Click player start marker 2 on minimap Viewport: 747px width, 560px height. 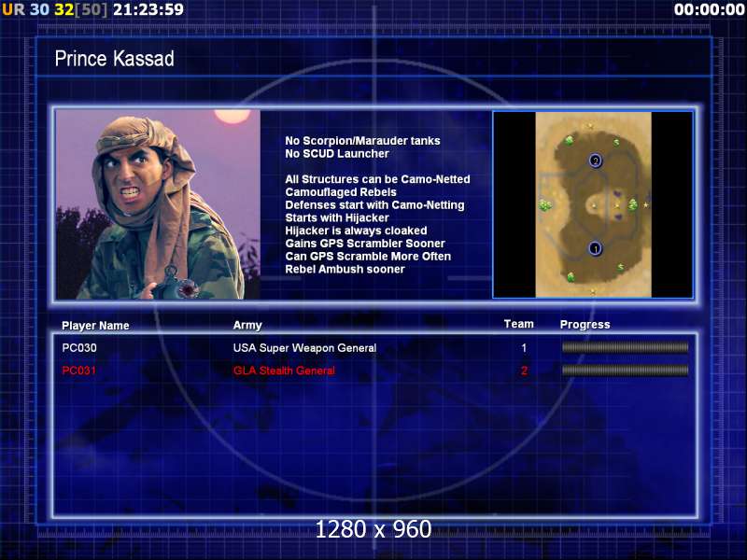click(595, 161)
